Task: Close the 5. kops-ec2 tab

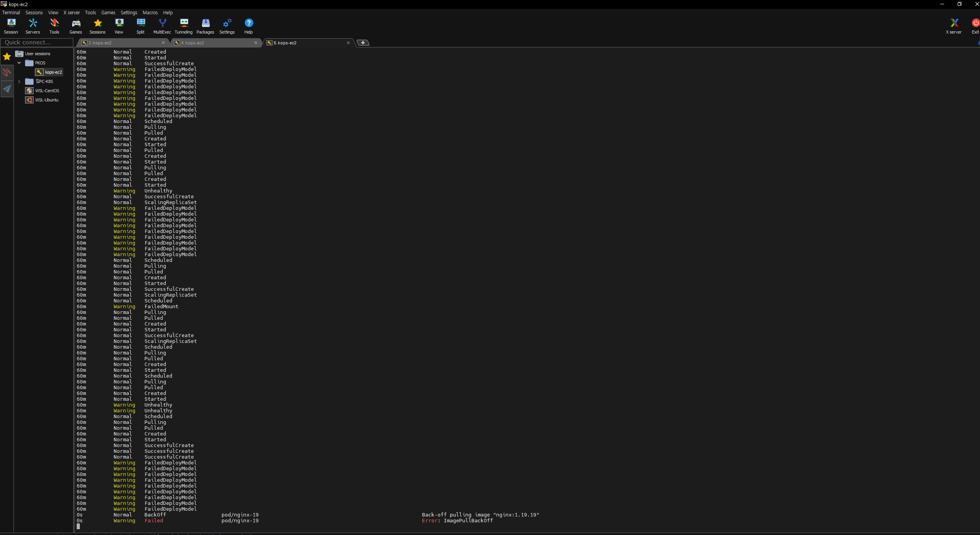Action: (x=348, y=43)
